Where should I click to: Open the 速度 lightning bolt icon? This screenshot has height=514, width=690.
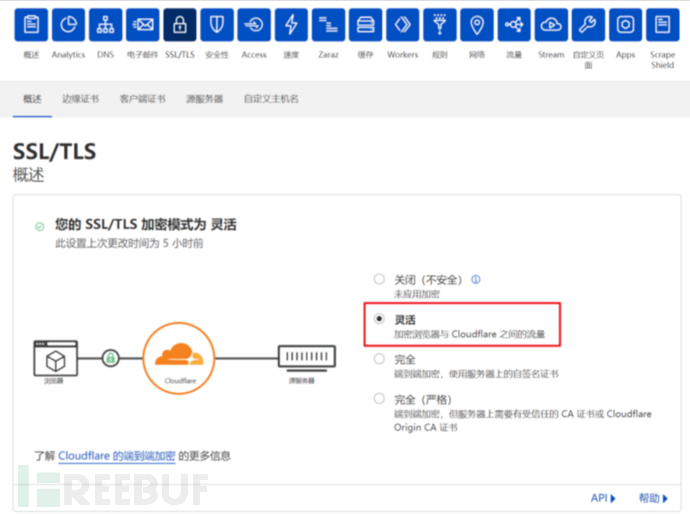coord(291,25)
